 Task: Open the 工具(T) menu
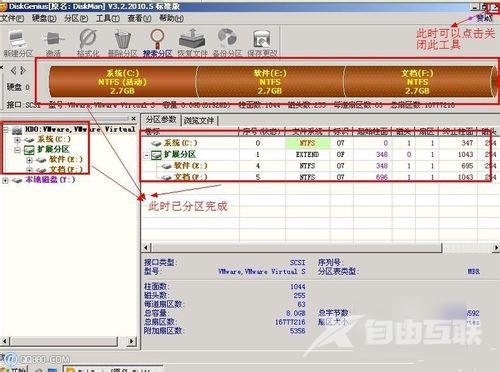tap(108, 18)
